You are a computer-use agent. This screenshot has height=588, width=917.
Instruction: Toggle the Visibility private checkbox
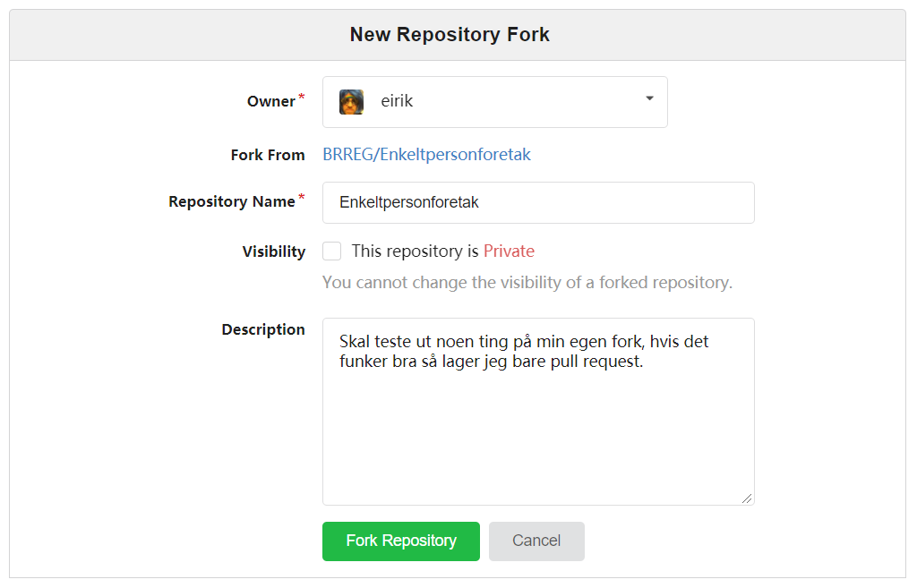(332, 251)
